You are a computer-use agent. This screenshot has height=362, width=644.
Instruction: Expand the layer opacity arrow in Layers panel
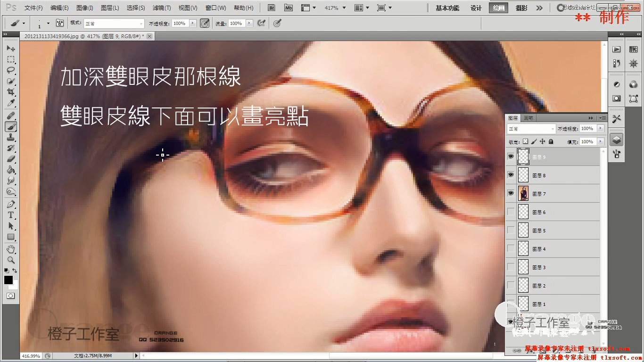tap(601, 129)
